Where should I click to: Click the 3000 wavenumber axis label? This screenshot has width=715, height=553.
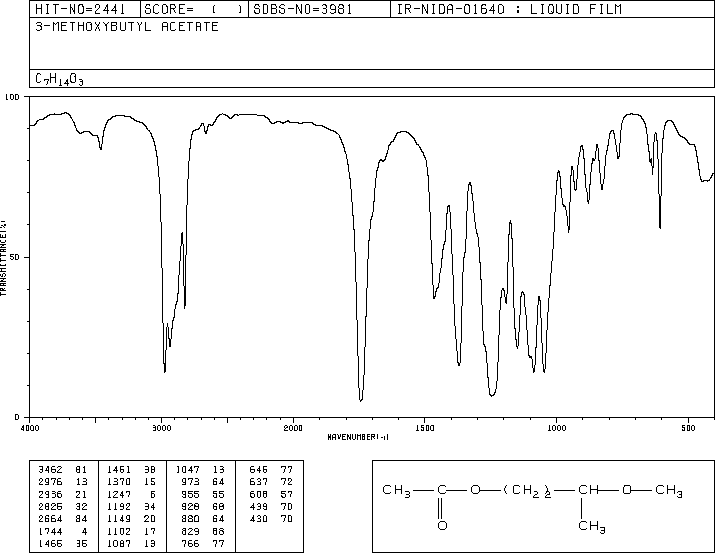point(161,428)
